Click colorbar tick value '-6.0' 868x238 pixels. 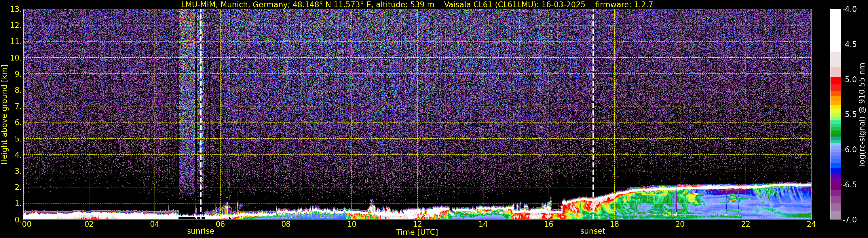coord(850,150)
